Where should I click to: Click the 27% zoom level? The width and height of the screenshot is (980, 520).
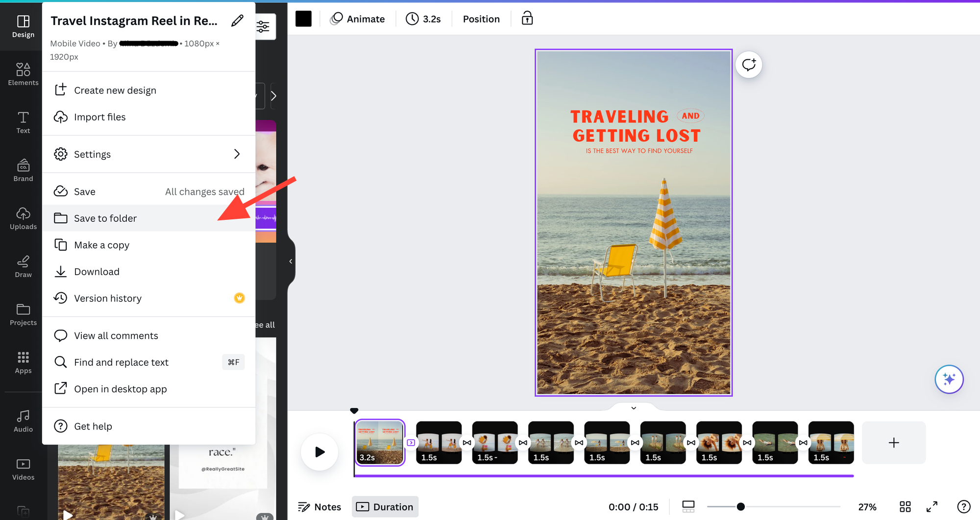867,507
